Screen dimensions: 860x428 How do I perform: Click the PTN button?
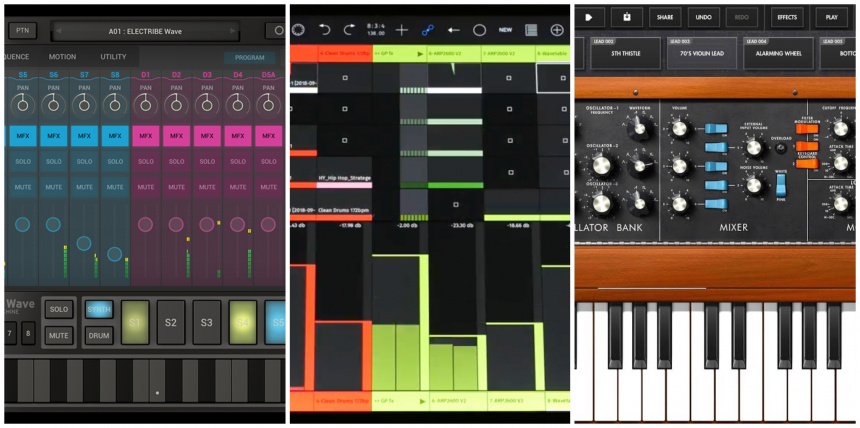click(x=23, y=31)
